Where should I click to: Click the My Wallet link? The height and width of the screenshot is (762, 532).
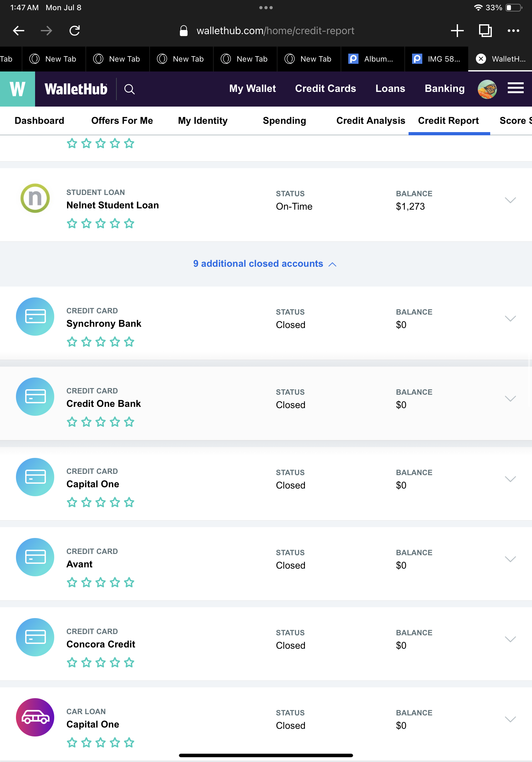(x=252, y=88)
